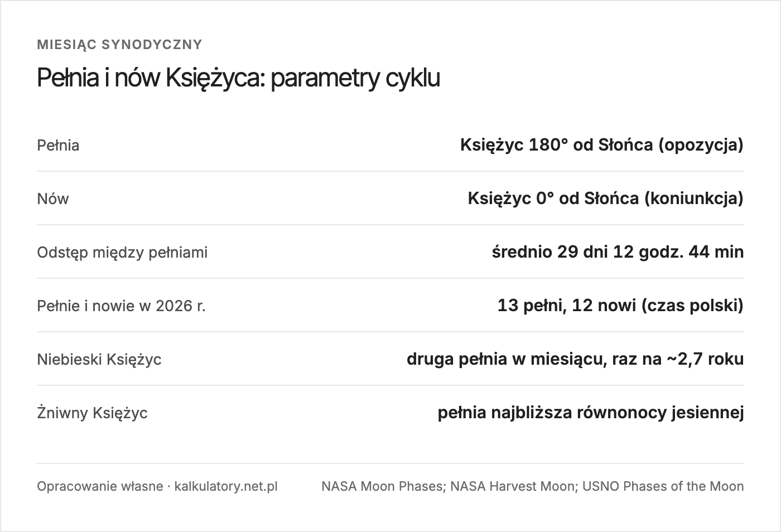Click the 'Żniwny Księżyc' row label
The width and height of the screenshot is (781, 532).
(x=93, y=413)
